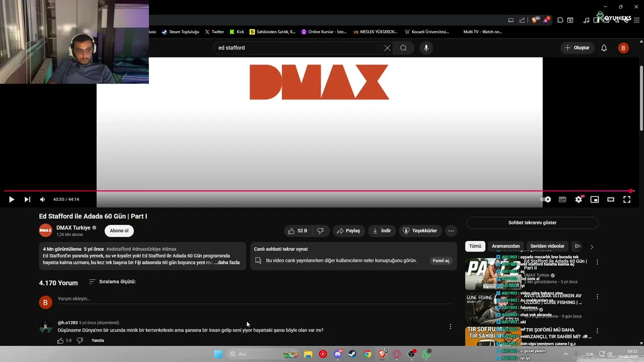Open options menu for @h.o1283 comment
The height and width of the screenshot is (362, 644).
click(450, 326)
